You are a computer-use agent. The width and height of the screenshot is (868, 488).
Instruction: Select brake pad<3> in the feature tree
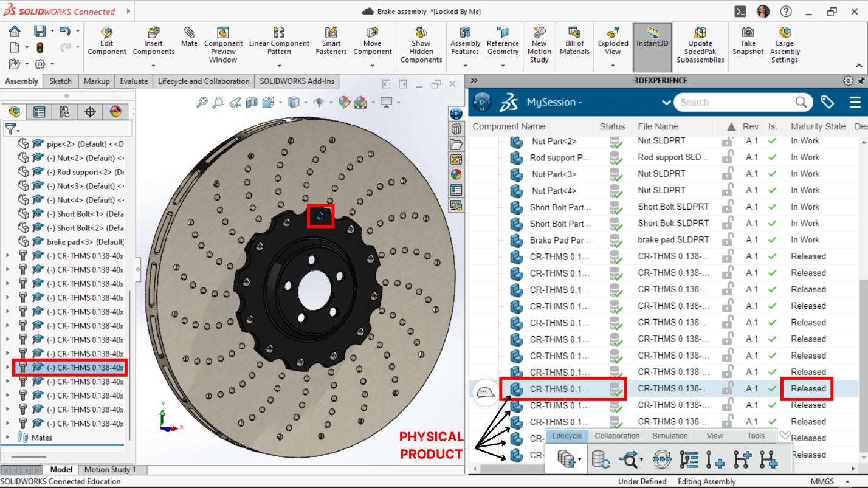click(72, 242)
